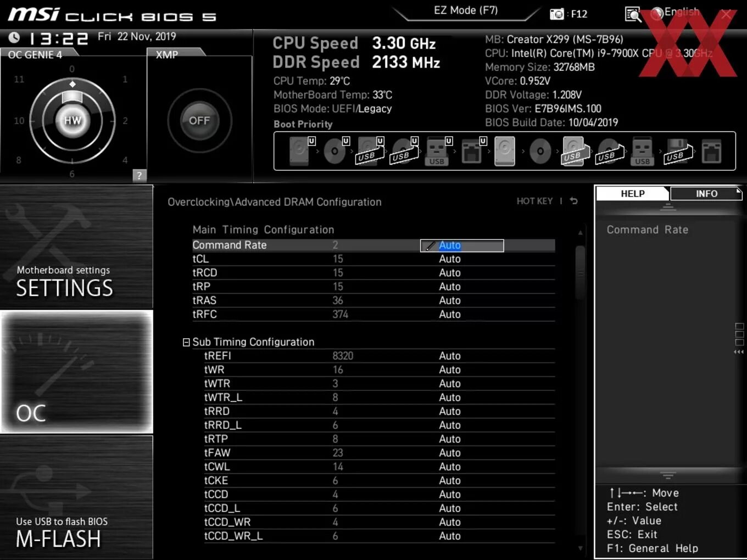Click the settings list scrollbar thumb
This screenshot has height=560, width=747.
point(580,272)
